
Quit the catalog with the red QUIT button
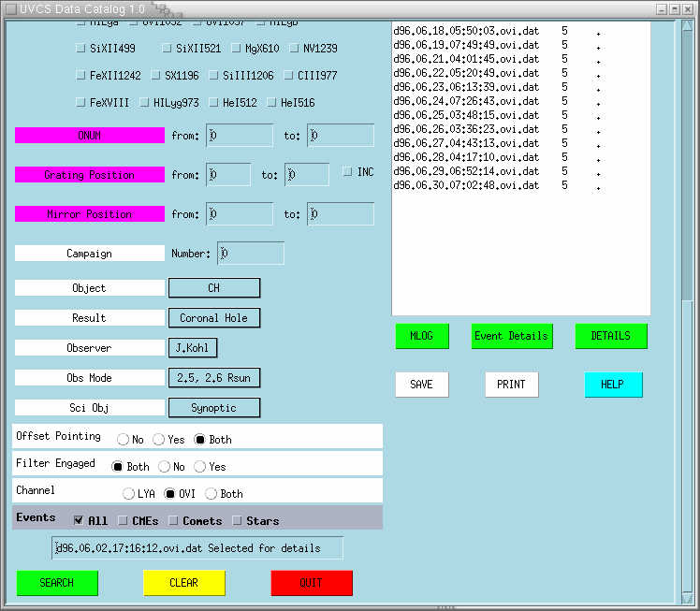pos(312,583)
